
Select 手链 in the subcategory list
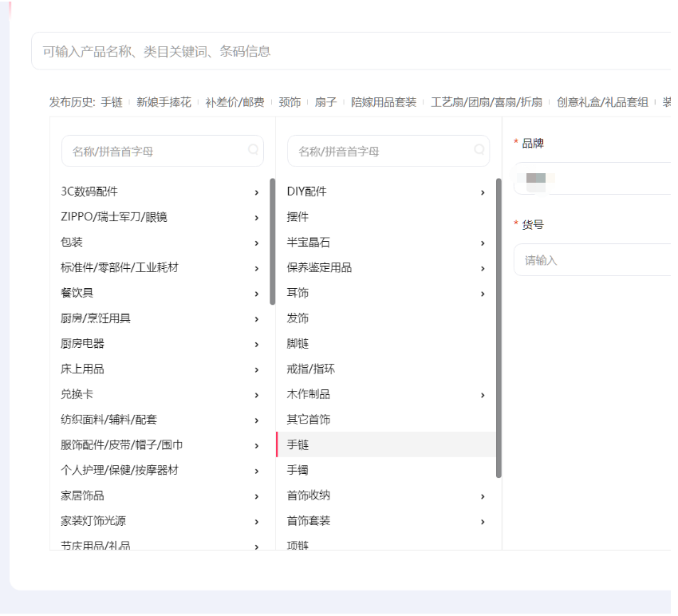click(x=298, y=445)
